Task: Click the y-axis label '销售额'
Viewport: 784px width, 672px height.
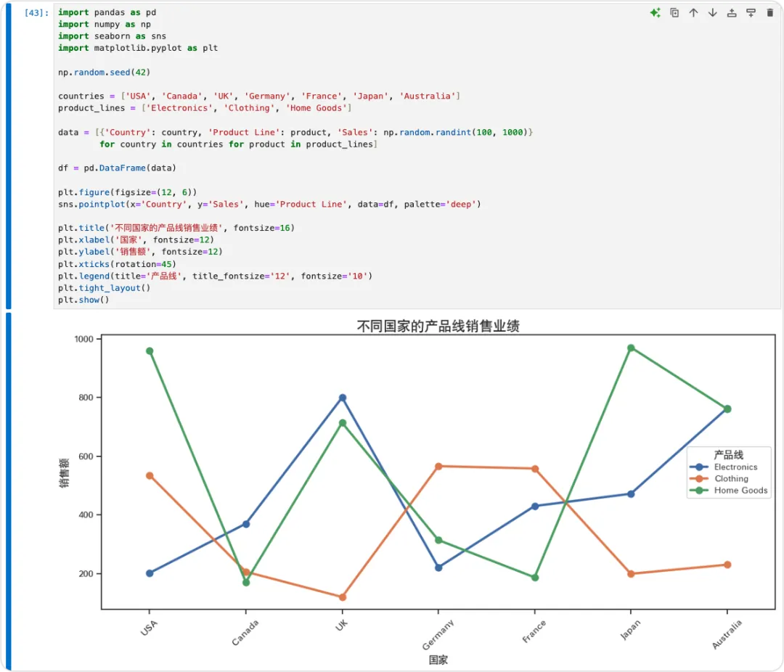Action: point(65,472)
